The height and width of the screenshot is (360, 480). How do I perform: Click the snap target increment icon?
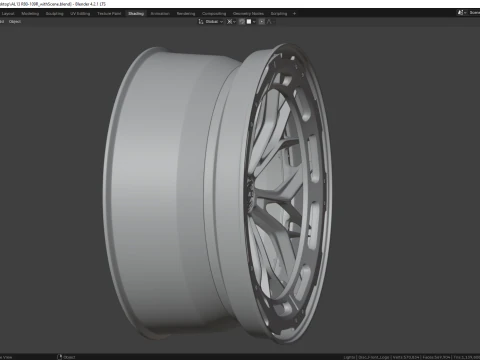(x=249, y=22)
